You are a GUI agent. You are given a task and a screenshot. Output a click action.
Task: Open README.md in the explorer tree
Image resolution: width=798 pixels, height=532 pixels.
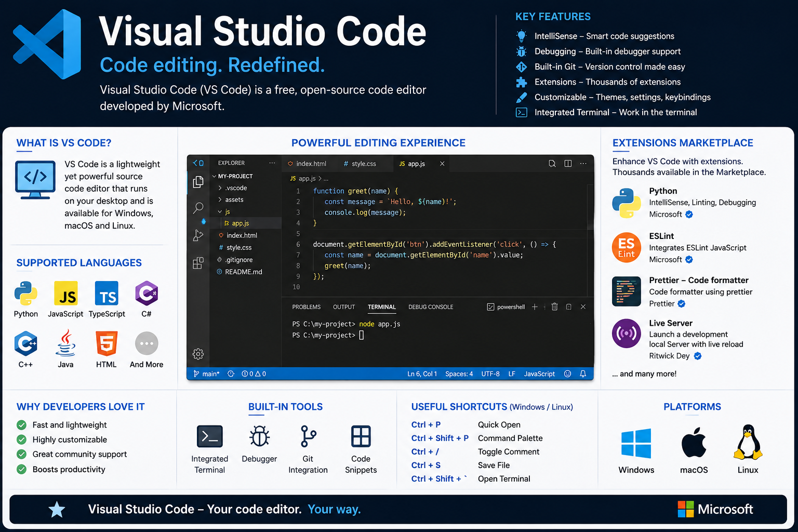(x=240, y=272)
